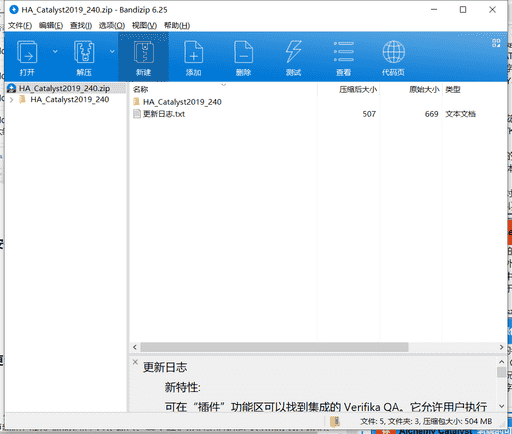Screen dimensions: 512x434
Task: Open the Options (选项) menu
Action: pyautogui.click(x=112, y=26)
